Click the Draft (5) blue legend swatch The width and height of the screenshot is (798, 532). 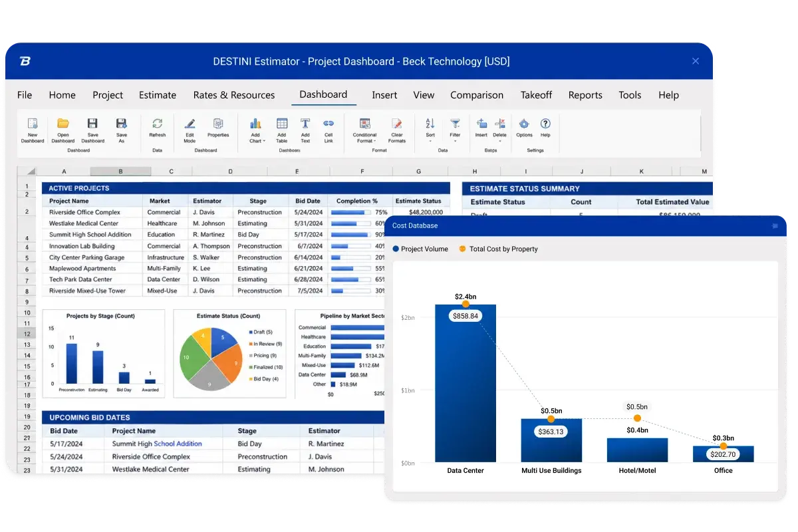tap(250, 332)
